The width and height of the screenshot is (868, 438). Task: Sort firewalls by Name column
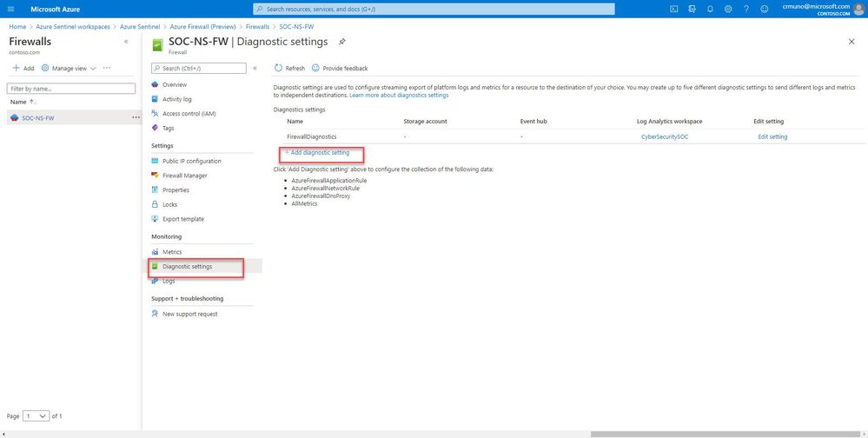pos(23,102)
